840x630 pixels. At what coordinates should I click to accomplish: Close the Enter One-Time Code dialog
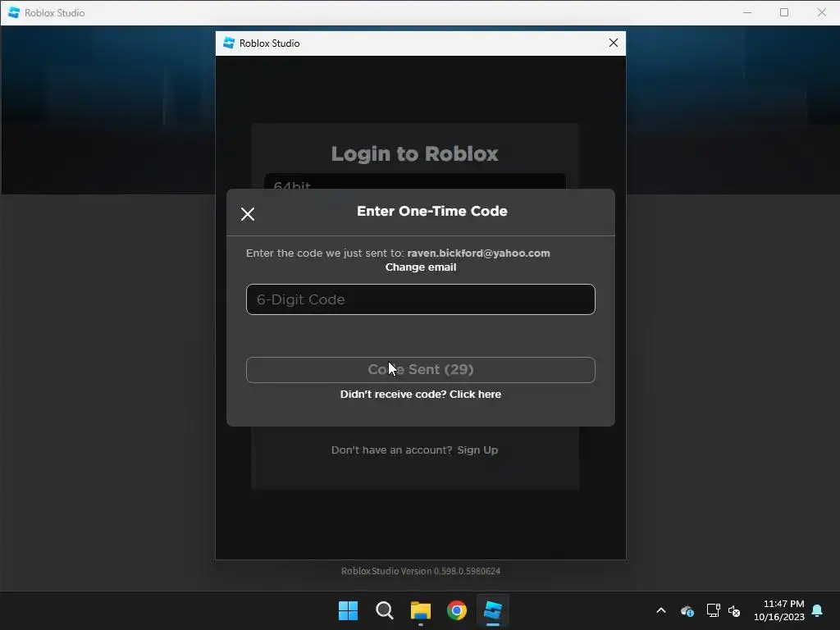[248, 214]
